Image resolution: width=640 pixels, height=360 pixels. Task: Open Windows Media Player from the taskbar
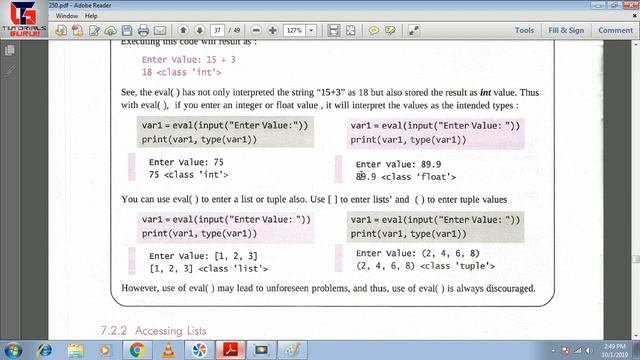105,350
